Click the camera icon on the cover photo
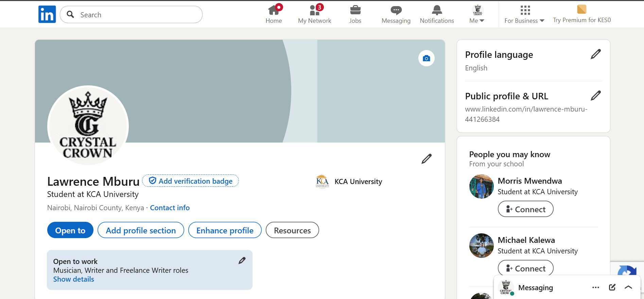The width and height of the screenshot is (644, 299). [426, 59]
